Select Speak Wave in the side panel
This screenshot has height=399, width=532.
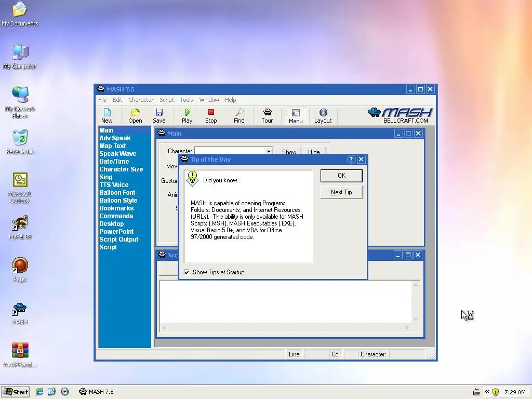click(x=118, y=154)
